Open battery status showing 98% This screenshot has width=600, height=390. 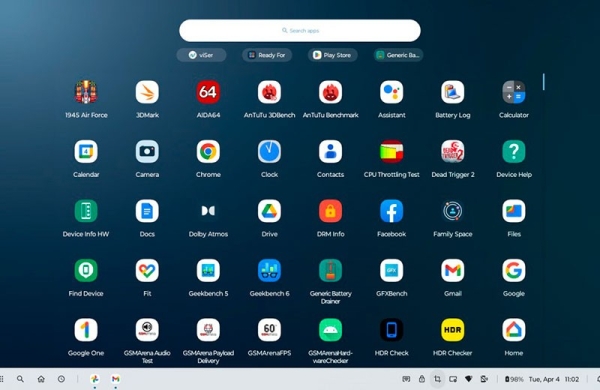514,379
